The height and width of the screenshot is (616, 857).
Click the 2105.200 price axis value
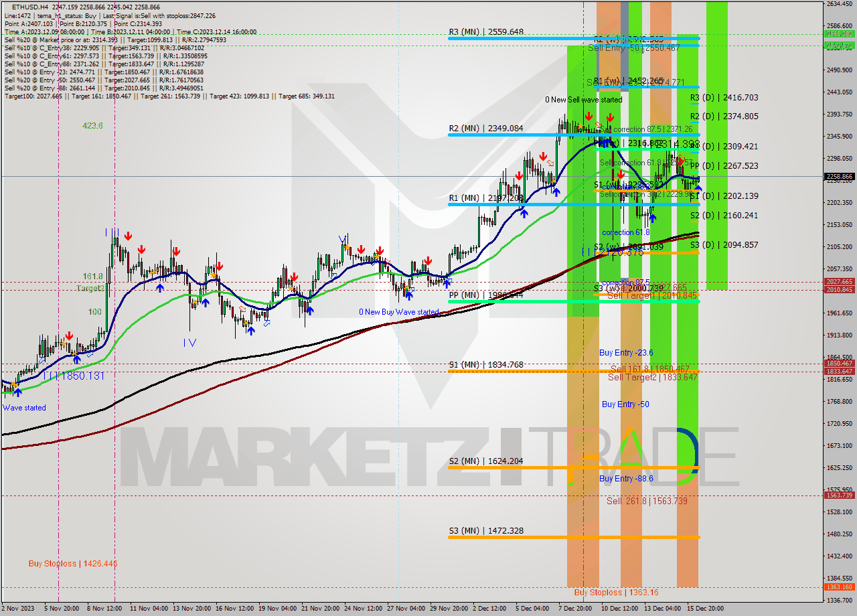pos(839,246)
